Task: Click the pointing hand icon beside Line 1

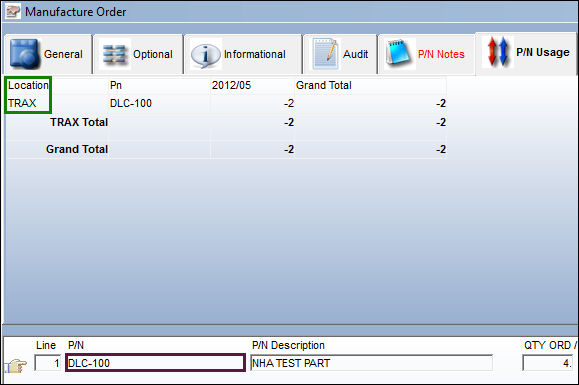Action: (x=16, y=365)
